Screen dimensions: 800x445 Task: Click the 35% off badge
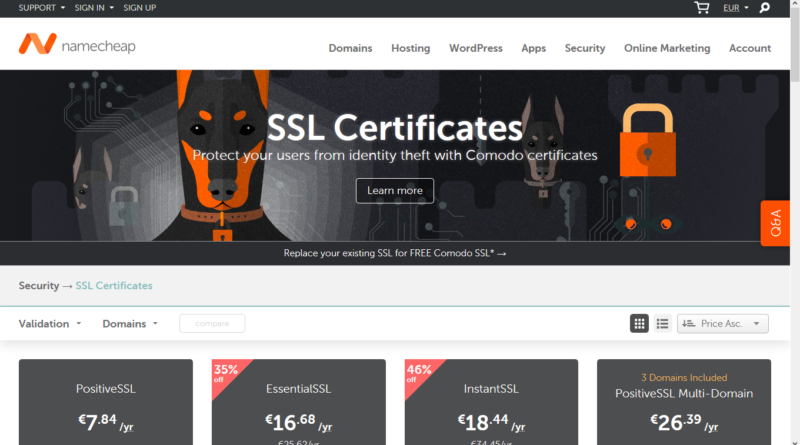pos(225,373)
